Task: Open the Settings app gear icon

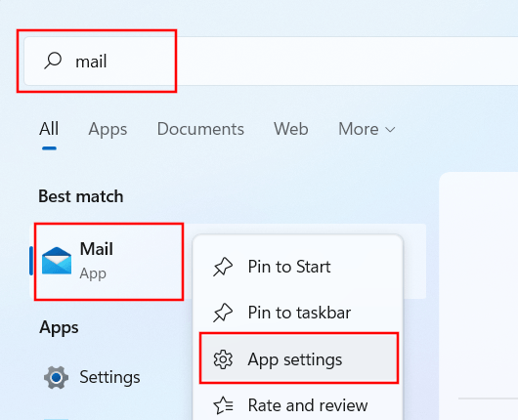Action: 56,377
